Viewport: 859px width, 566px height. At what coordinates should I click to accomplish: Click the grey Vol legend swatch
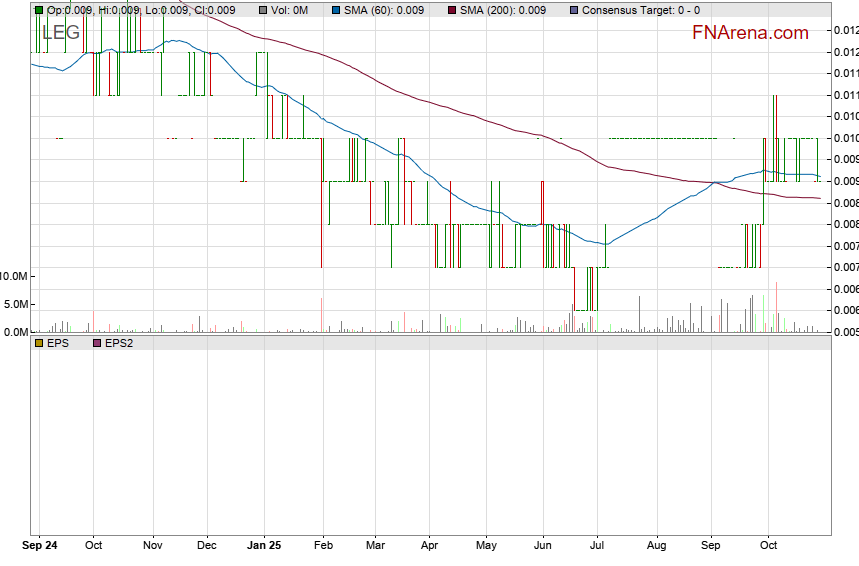click(x=262, y=10)
